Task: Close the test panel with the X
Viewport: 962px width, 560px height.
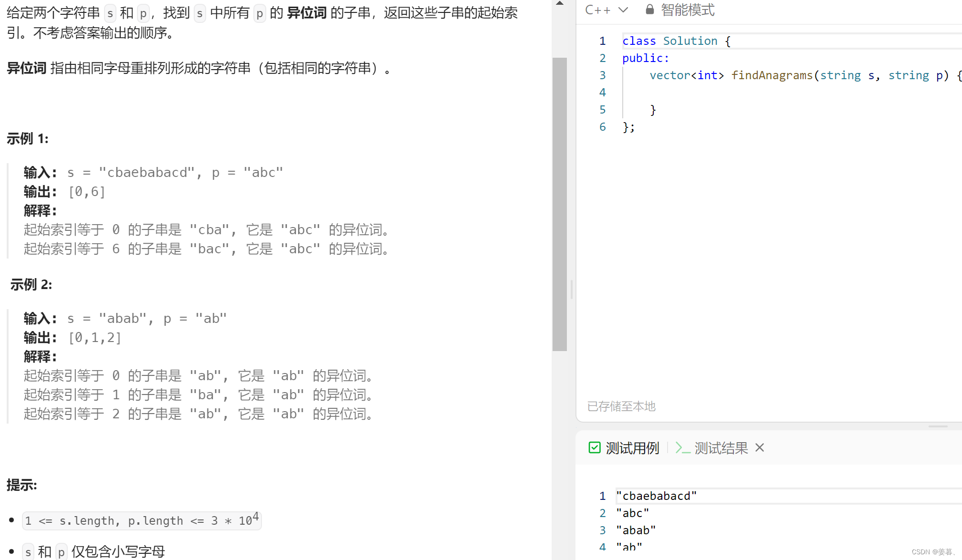Action: [x=760, y=447]
